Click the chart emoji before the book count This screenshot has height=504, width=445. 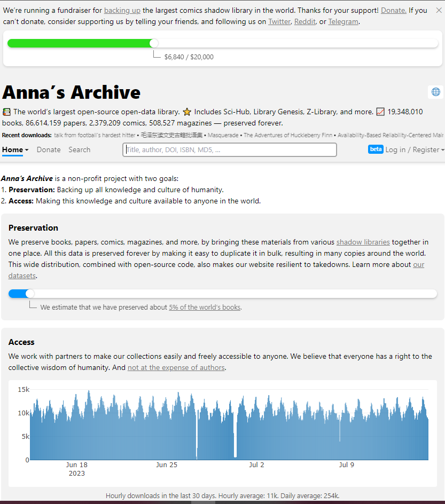pyautogui.click(x=380, y=112)
